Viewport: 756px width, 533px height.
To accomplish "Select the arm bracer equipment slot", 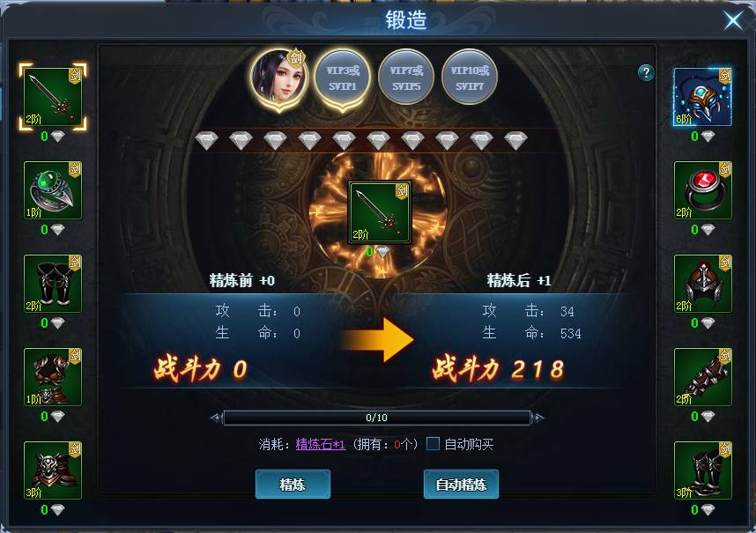I will coord(702,377).
